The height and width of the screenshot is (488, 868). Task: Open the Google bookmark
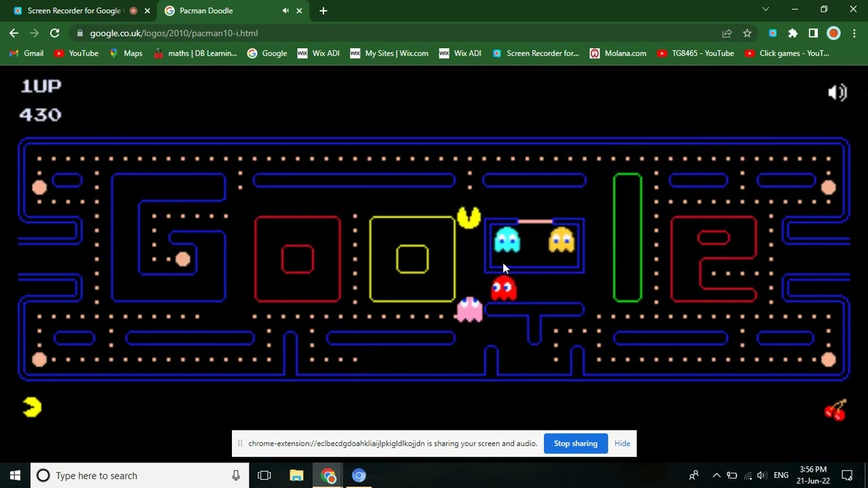click(x=267, y=54)
